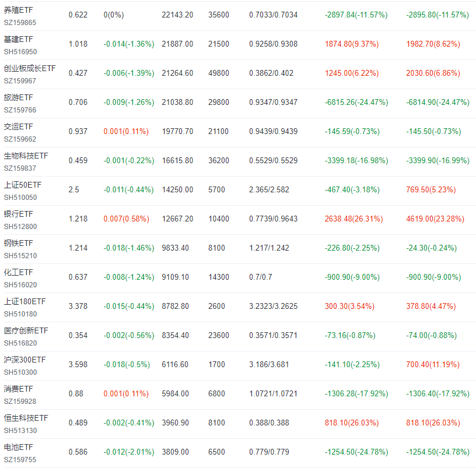
Task: Select code SH516950 under 基建ETF
Action: 20,51
